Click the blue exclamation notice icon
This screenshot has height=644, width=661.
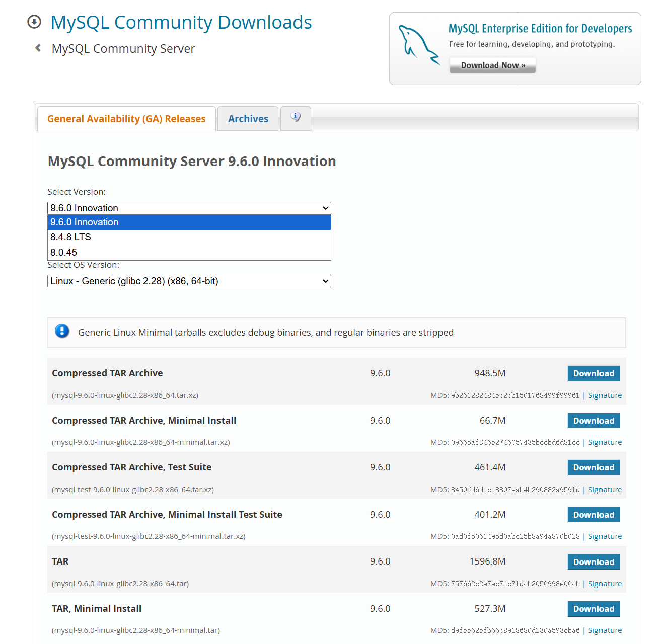coord(62,331)
